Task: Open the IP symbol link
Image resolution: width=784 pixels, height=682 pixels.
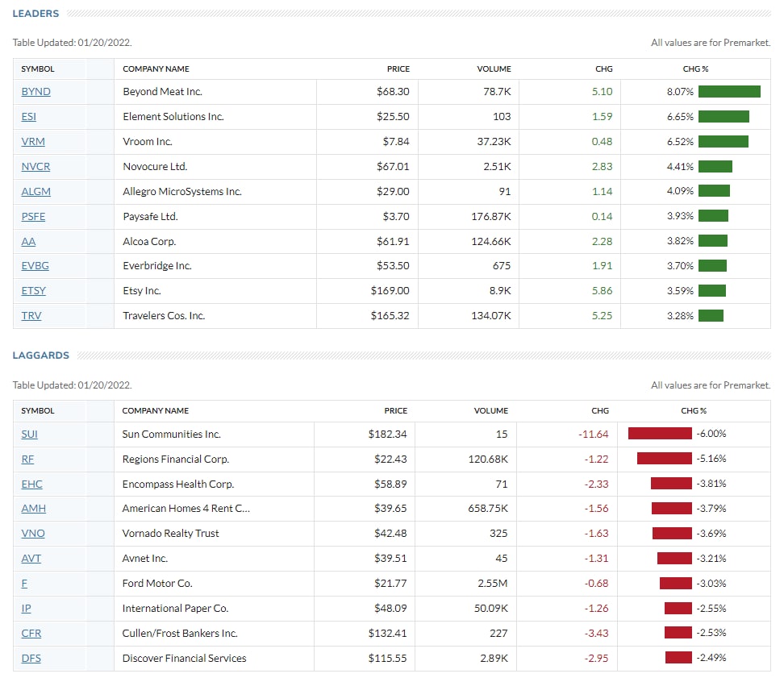Action: pyautogui.click(x=26, y=609)
